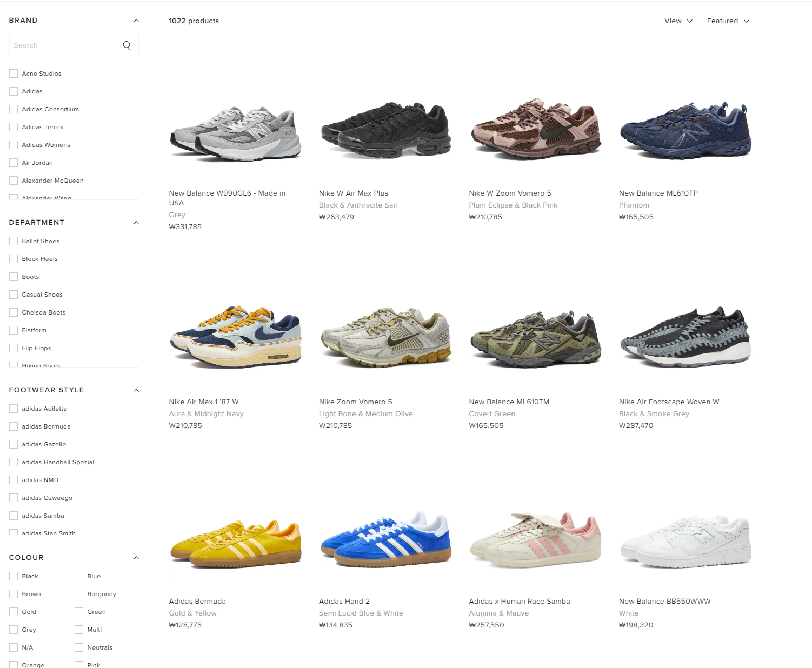Open the Nike Air Max 1 '87 W image
The image size is (812, 668).
[x=236, y=337]
